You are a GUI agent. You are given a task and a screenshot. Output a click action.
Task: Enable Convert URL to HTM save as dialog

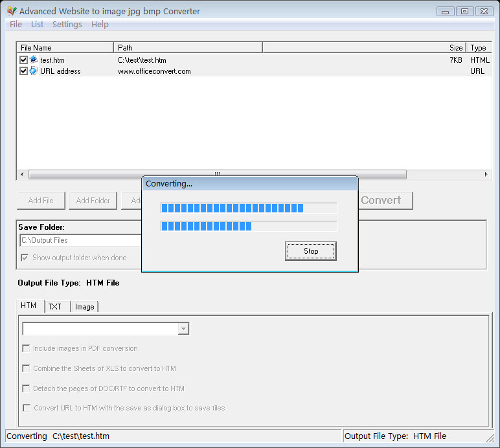(27, 408)
